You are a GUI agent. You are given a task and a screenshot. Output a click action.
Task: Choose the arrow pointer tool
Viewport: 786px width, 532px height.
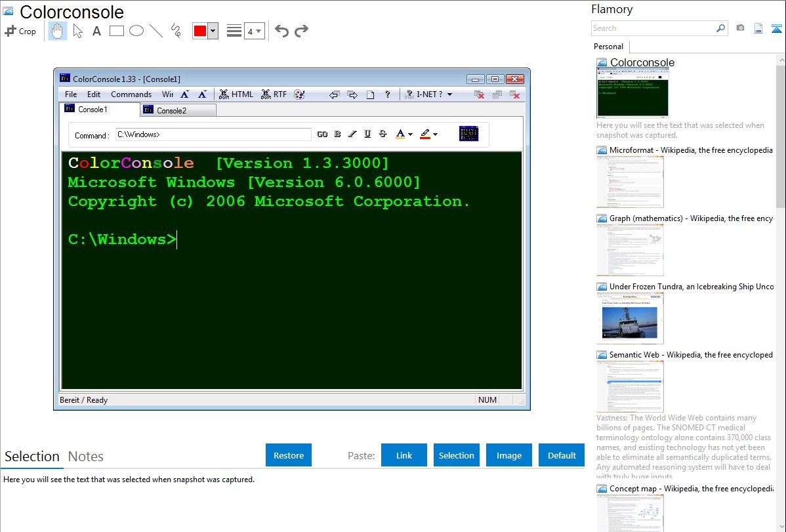(x=77, y=31)
